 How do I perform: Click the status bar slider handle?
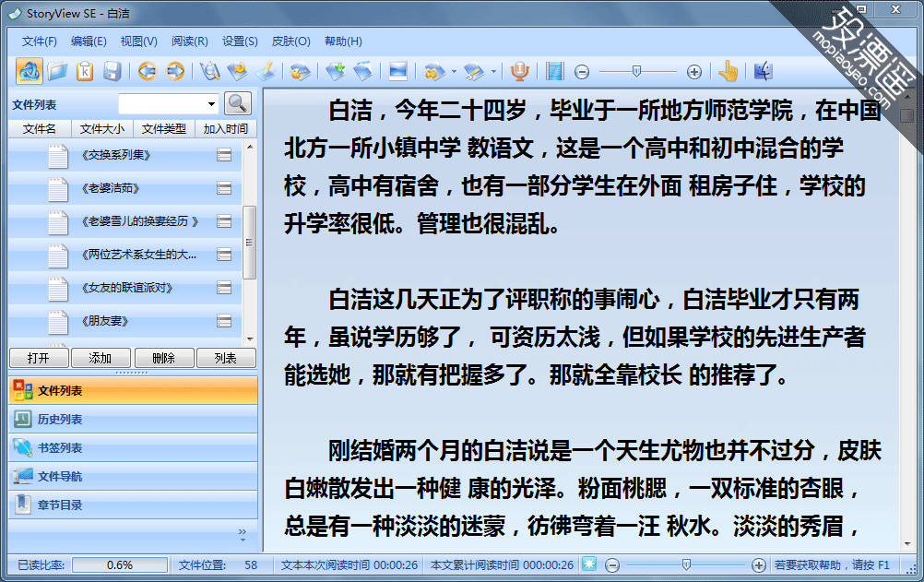(x=686, y=564)
